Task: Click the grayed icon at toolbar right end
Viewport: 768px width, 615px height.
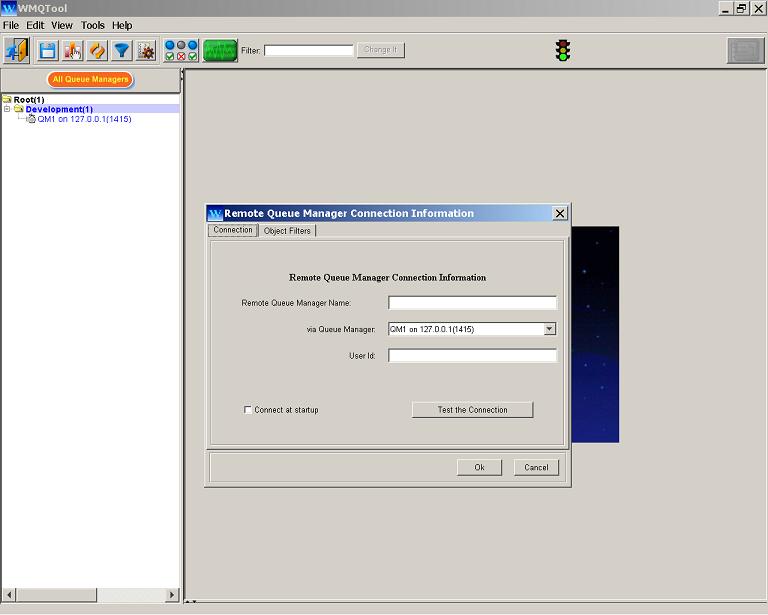Action: 745,50
